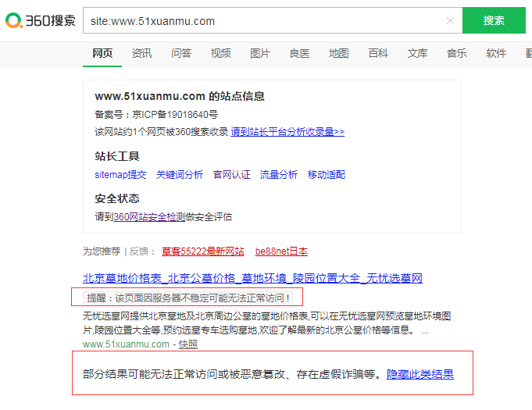Image resolution: width=532 pixels, height=410 pixels.
Task: Open the 360网站安全检测 link
Action: [x=149, y=216]
